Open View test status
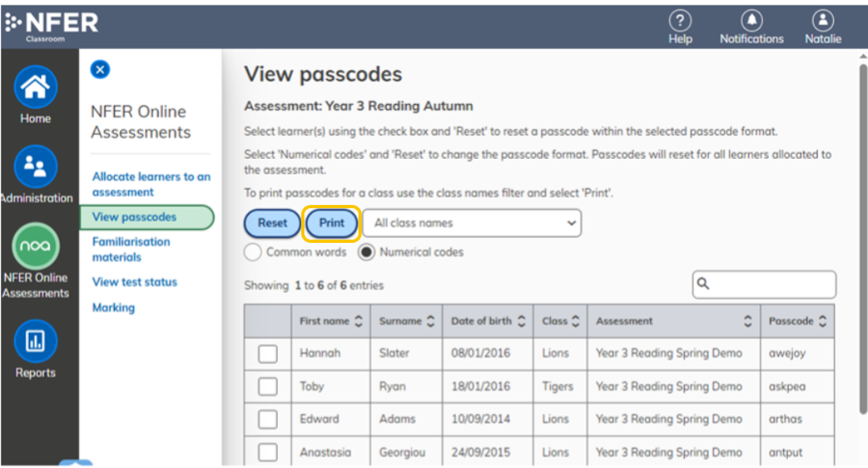Image resolution: width=868 pixels, height=468 pixels. point(135,282)
